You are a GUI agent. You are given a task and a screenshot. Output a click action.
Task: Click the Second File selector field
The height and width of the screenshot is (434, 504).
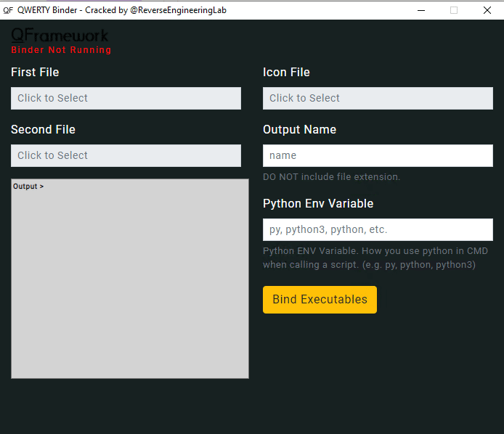(x=126, y=155)
